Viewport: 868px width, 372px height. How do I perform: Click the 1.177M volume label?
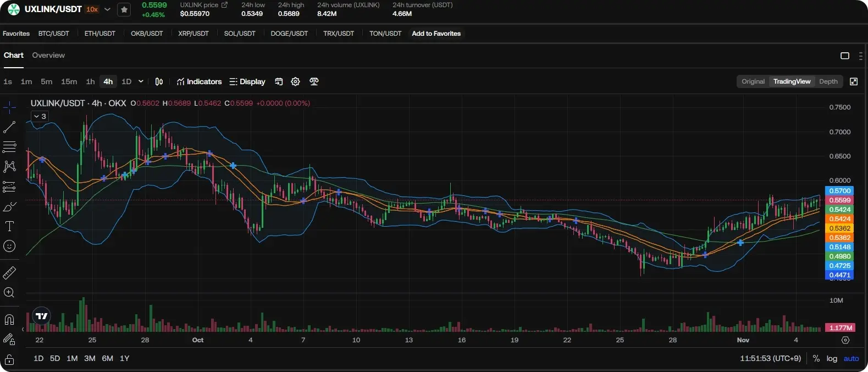[x=840, y=327]
